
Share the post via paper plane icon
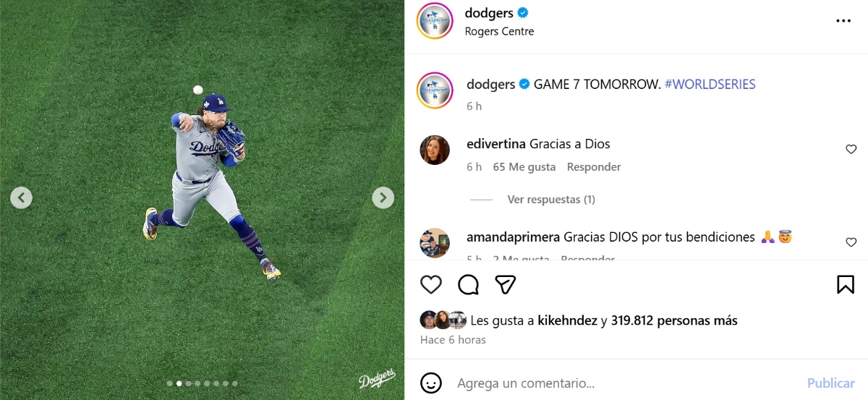point(506,285)
